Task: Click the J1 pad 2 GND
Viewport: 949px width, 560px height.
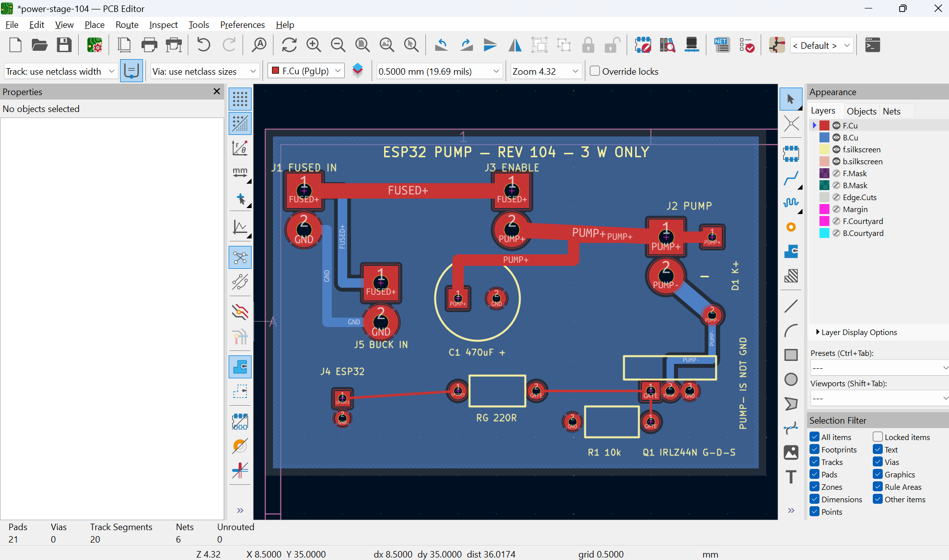Action: pos(304,229)
